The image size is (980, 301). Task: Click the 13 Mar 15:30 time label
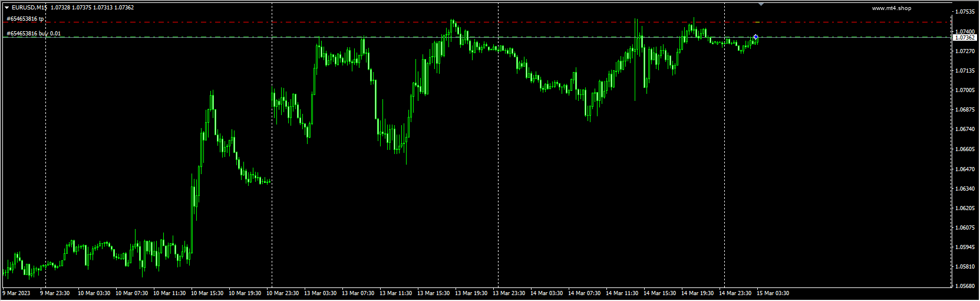433,293
